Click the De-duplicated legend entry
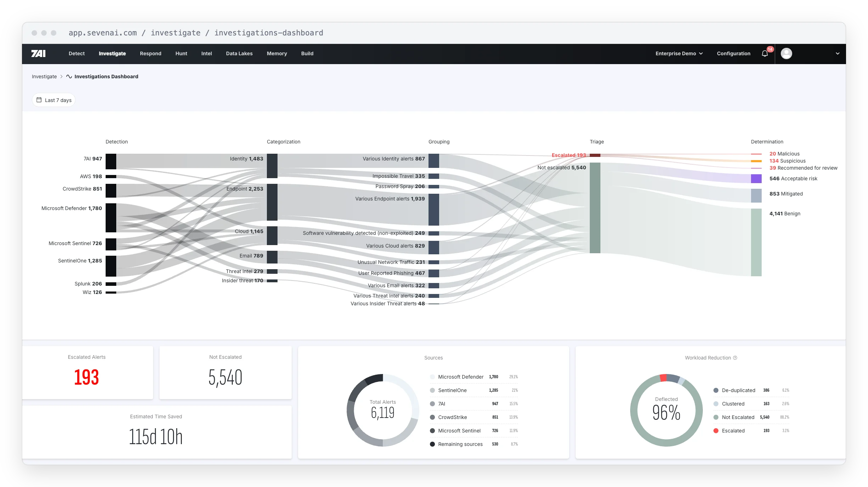 click(x=751, y=390)
